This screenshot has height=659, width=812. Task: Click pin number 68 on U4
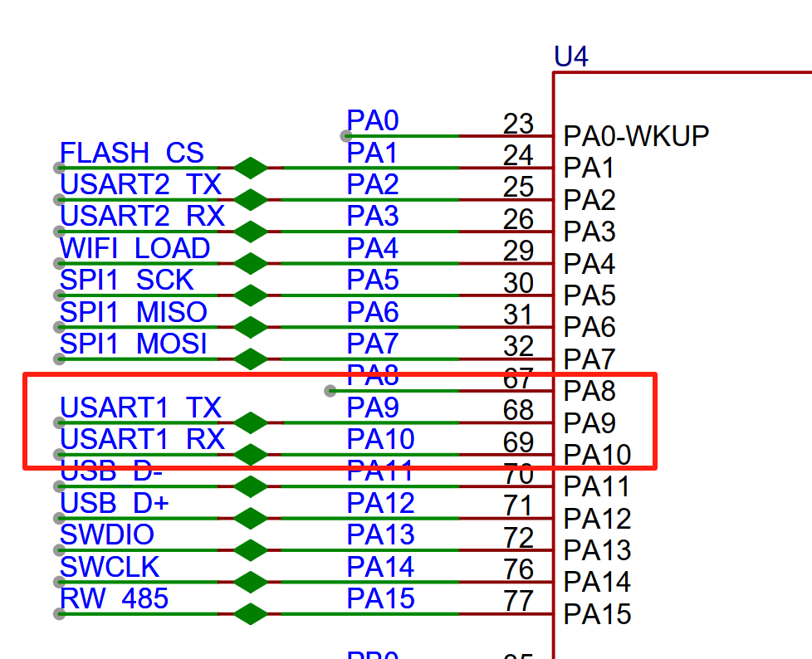[518, 410]
